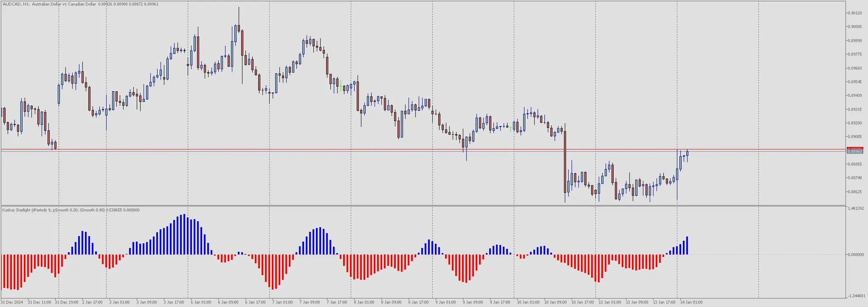Select the 6 Jan 01:00 time label
868x307 pixels.
[x=201, y=302]
